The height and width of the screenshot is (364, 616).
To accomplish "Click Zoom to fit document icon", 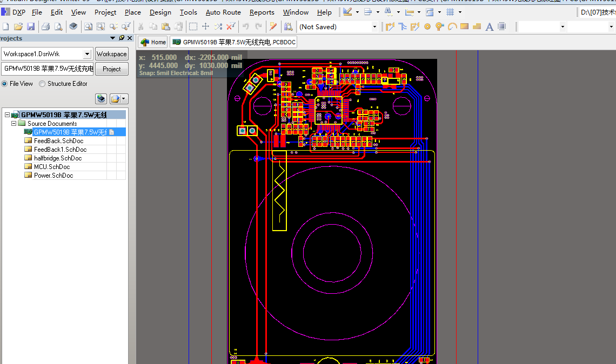I will (89, 26).
